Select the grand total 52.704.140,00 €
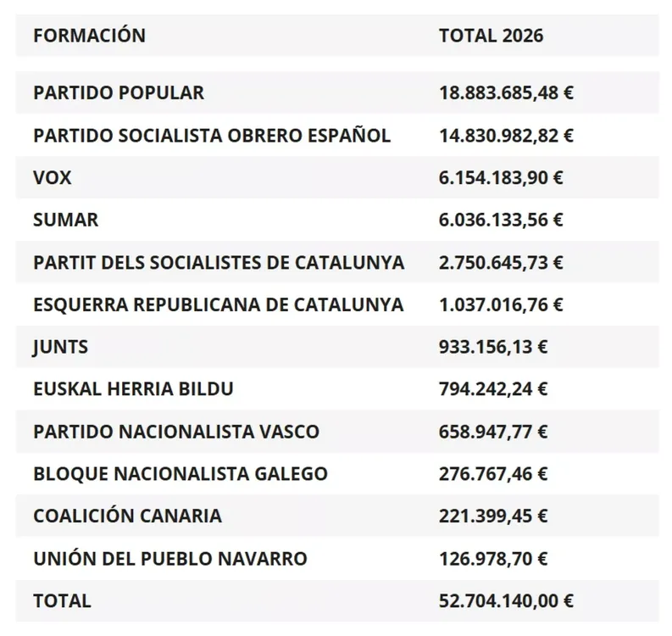 506,601
